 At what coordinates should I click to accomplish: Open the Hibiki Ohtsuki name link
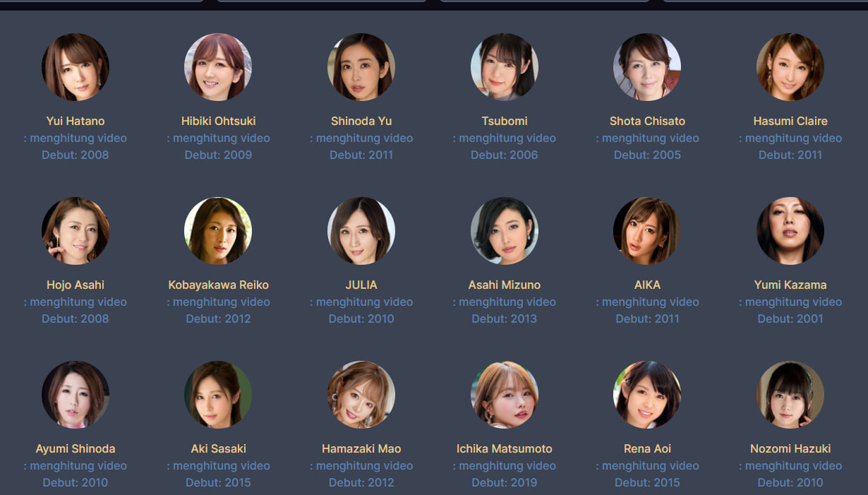coord(218,121)
